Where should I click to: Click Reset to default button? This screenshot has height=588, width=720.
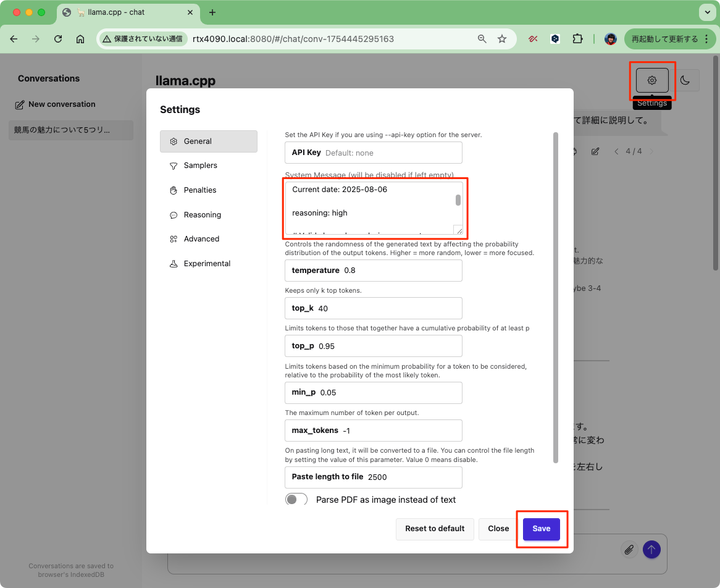pyautogui.click(x=435, y=529)
